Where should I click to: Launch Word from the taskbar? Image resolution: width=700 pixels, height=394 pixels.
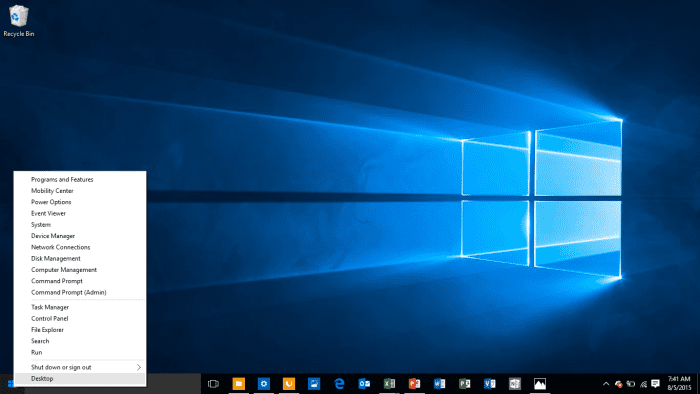[x=439, y=384]
